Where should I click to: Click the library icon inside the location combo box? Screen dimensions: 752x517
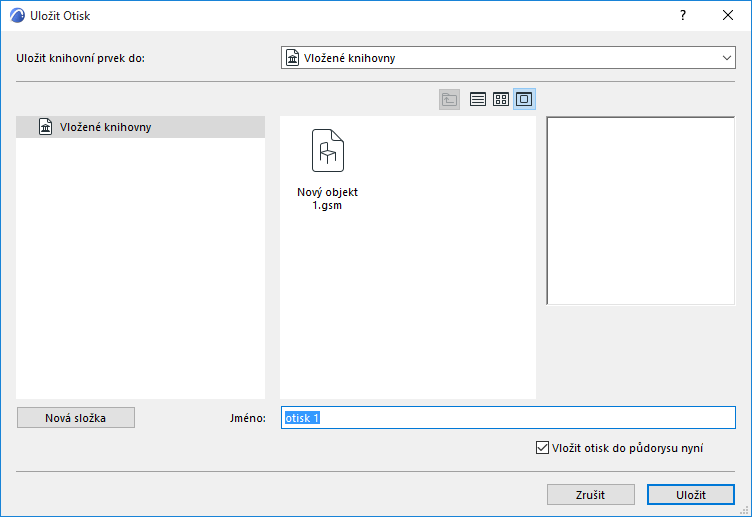coord(293,58)
